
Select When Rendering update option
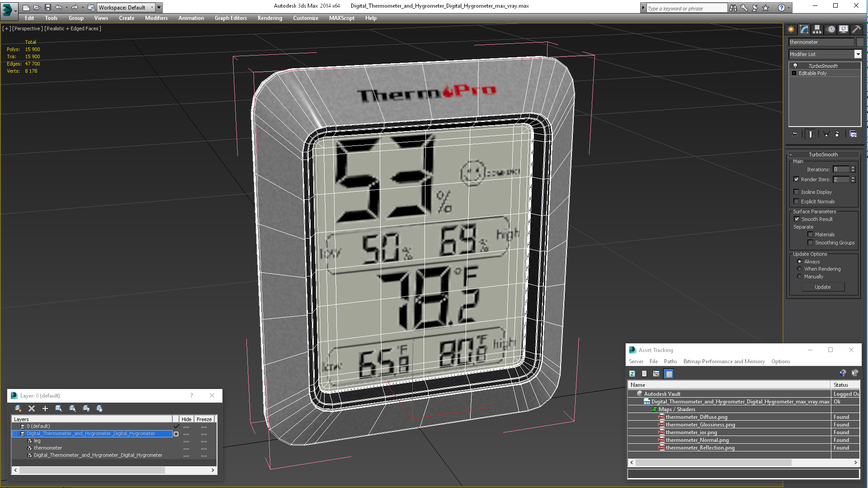point(799,269)
